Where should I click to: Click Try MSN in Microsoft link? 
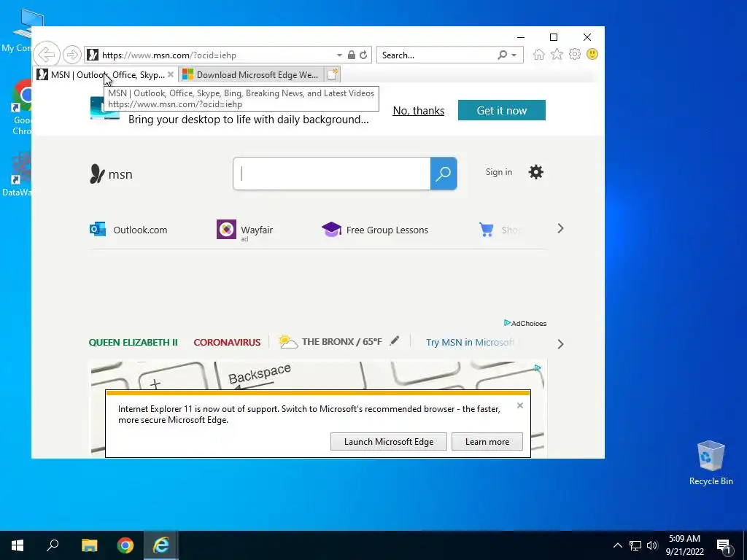[471, 343]
